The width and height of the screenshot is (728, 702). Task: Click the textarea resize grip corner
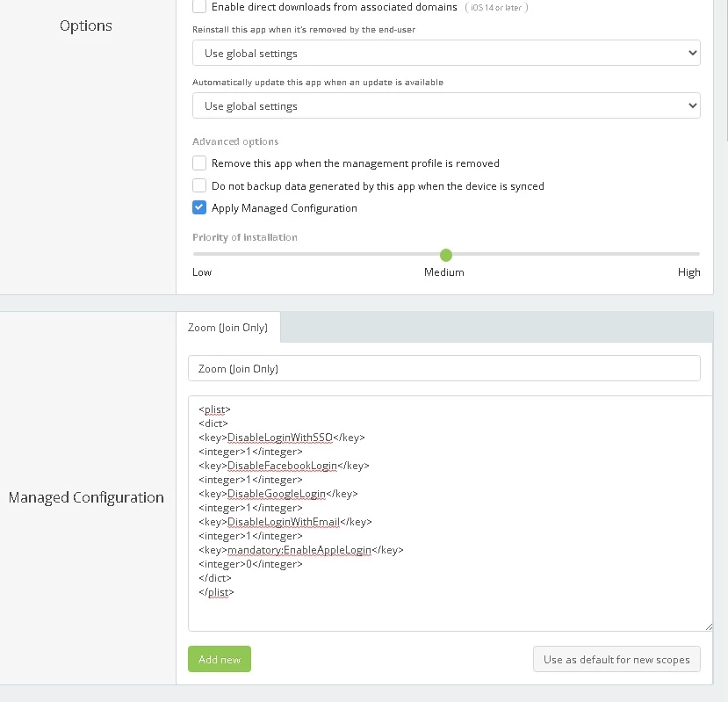click(709, 626)
